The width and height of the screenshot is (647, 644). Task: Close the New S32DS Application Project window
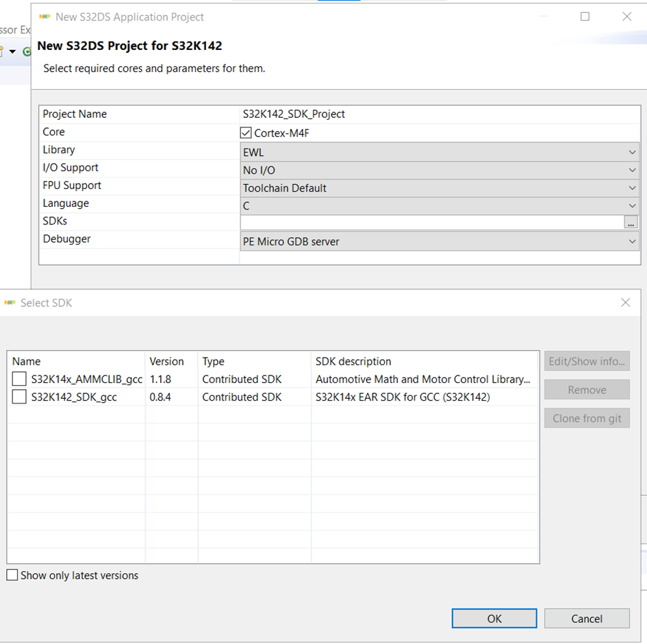click(x=626, y=16)
